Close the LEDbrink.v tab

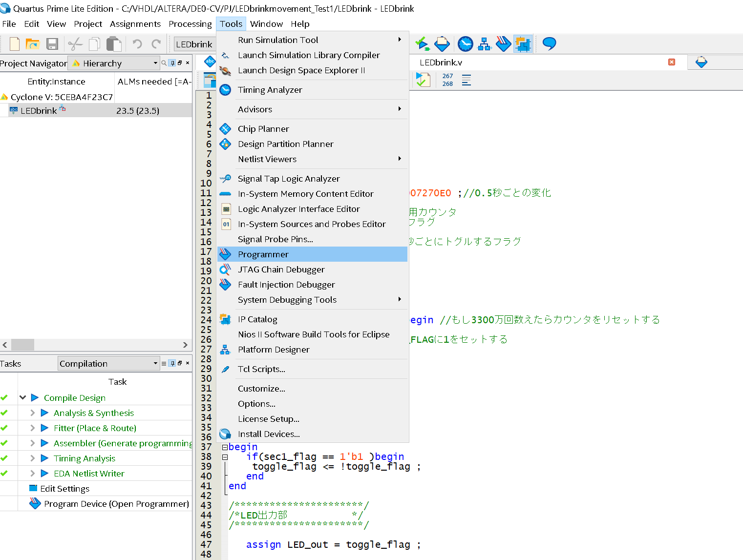(x=672, y=62)
